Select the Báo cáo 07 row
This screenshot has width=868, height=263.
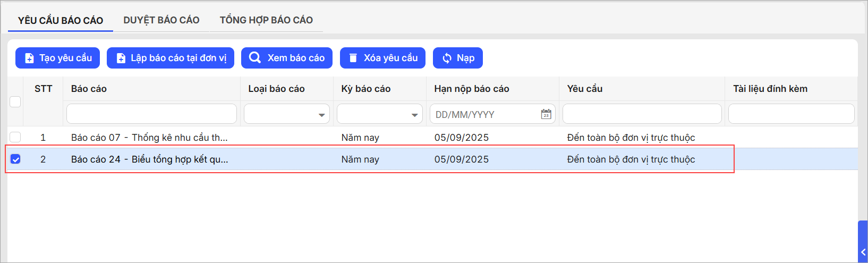pyautogui.click(x=149, y=138)
